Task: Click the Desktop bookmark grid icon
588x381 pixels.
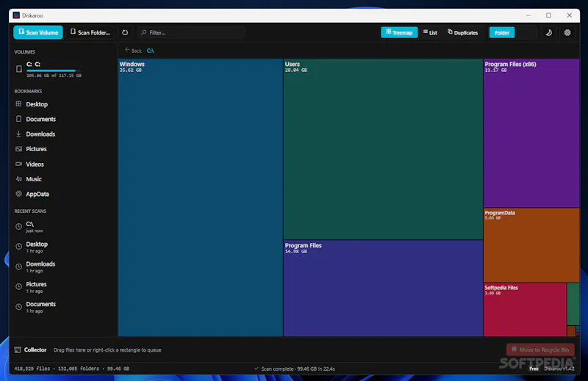Action: click(18, 104)
